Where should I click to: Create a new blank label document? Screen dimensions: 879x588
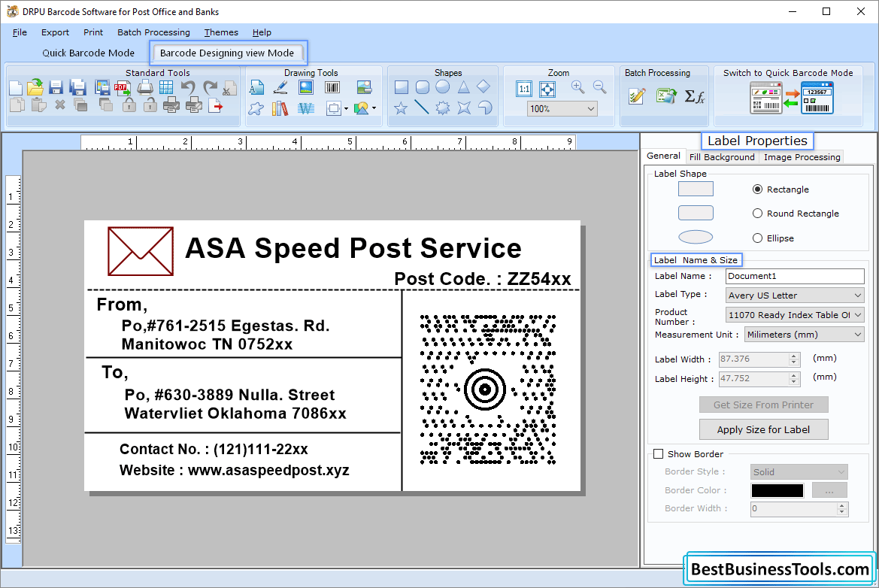(16, 88)
